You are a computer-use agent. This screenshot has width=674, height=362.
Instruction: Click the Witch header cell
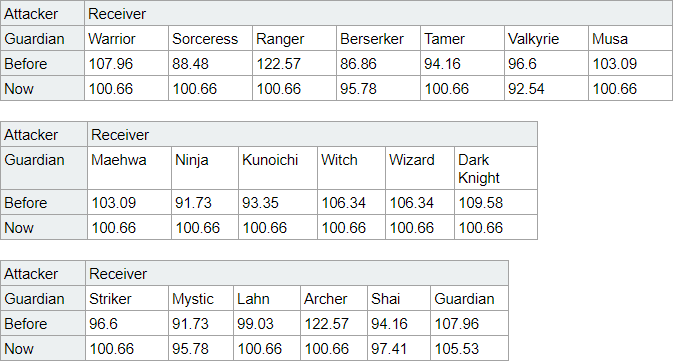click(351, 168)
